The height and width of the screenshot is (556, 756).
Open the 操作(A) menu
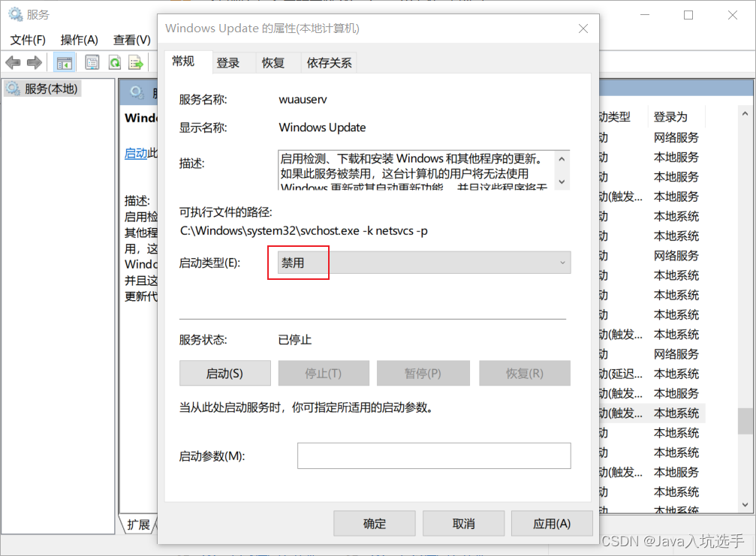80,40
